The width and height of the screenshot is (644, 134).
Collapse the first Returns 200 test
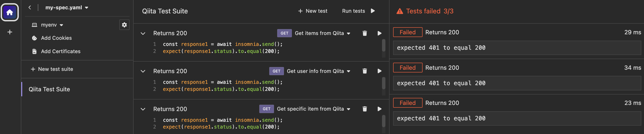pos(143,33)
